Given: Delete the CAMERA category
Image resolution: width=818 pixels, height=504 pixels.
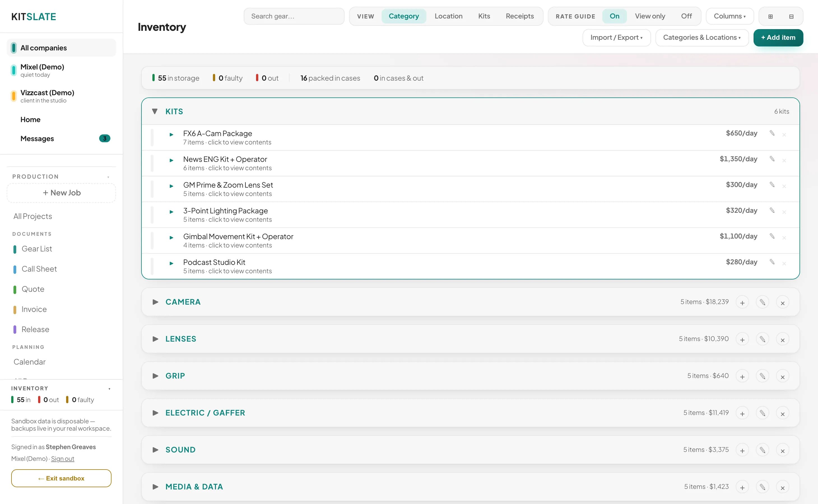Looking at the screenshot, I should (782, 302).
